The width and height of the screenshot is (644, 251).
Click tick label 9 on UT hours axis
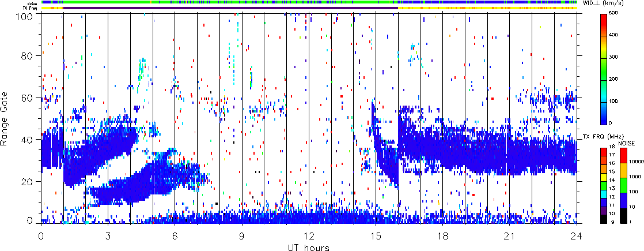pos(242,236)
